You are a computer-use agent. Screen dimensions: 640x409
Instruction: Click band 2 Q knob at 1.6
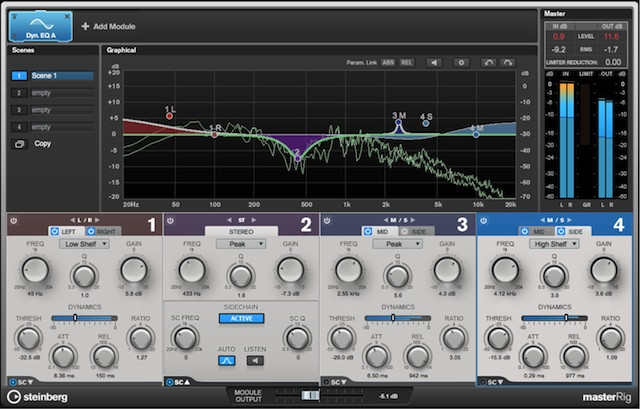241,276
